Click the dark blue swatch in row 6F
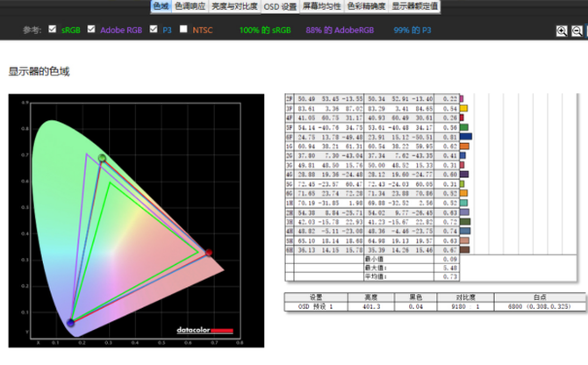588x365 pixels. click(x=466, y=136)
